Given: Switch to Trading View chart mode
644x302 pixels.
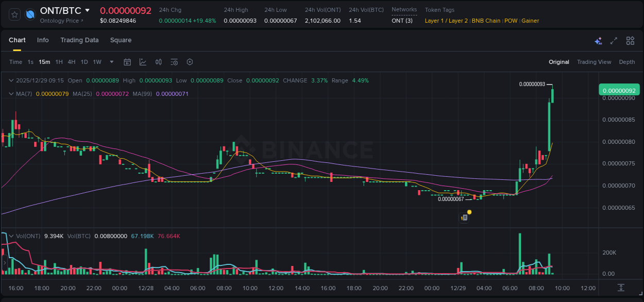Looking at the screenshot, I should 594,62.
